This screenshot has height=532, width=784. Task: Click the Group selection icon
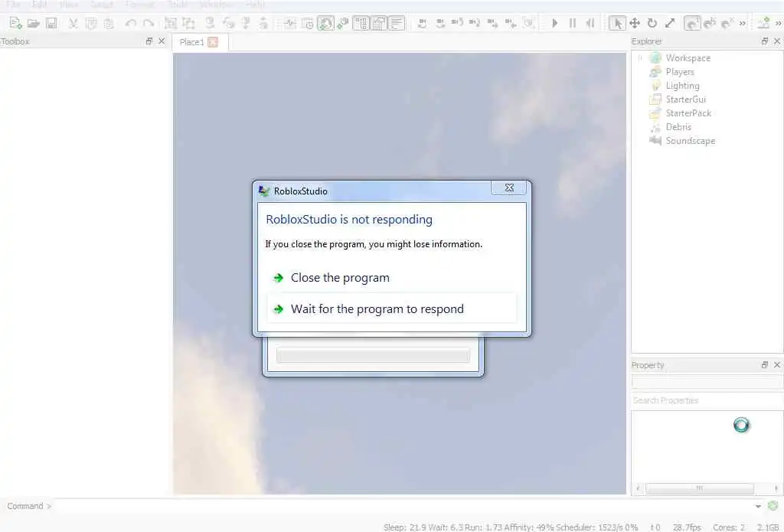tap(171, 23)
